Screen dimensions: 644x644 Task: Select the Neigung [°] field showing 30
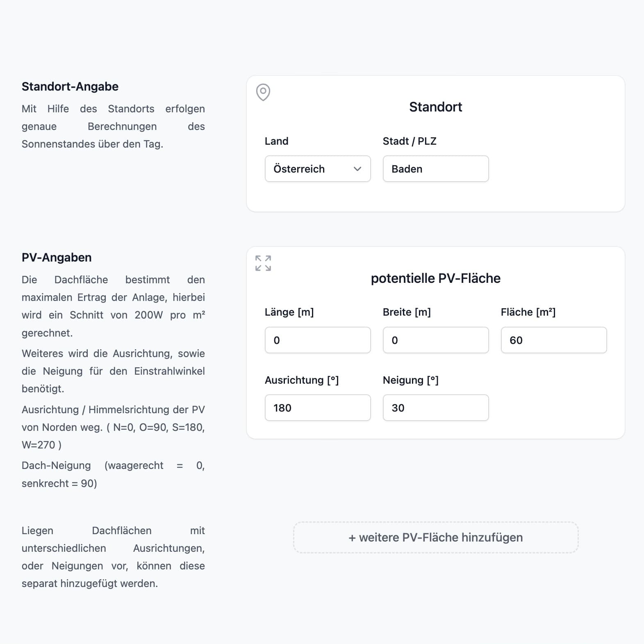[x=435, y=408]
